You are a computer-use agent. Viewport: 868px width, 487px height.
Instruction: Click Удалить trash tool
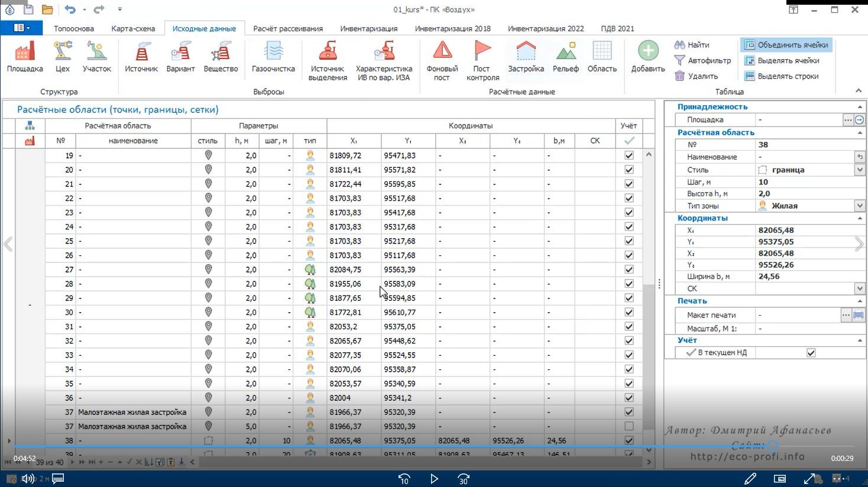point(697,76)
